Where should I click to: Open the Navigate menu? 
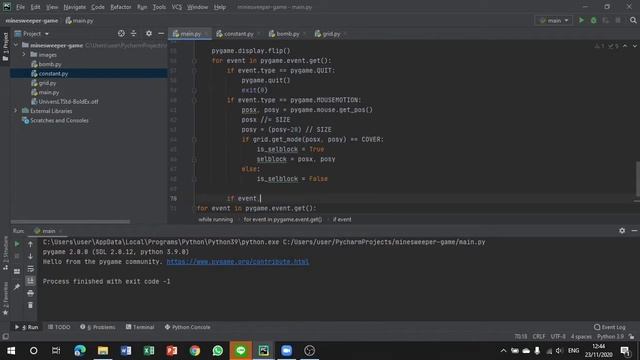75,7
